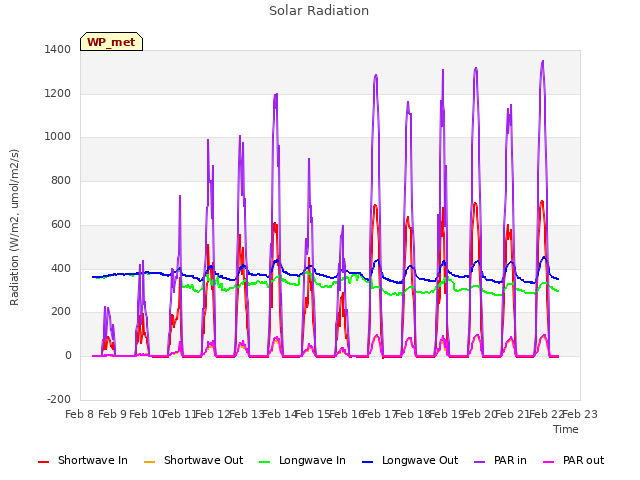Click the Feb 23 x-axis label

click(x=580, y=414)
